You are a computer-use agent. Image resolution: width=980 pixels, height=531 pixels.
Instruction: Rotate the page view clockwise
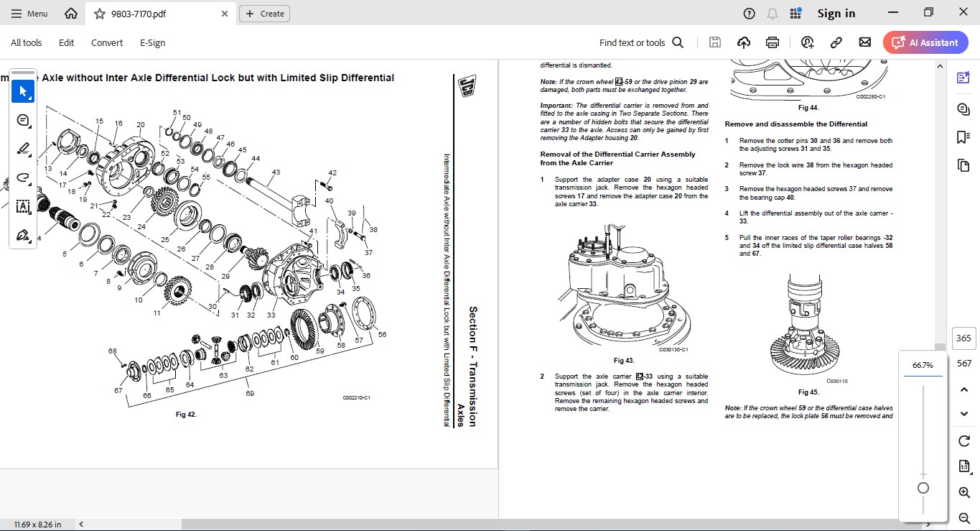pos(964,440)
